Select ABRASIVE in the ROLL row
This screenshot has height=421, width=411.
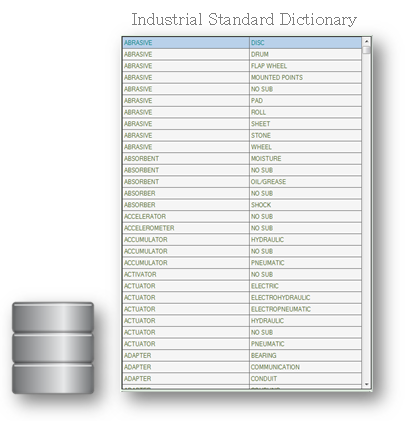(186, 112)
